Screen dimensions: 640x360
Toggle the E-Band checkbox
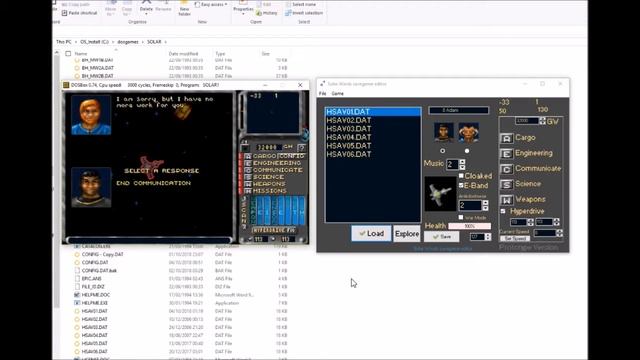click(461, 185)
